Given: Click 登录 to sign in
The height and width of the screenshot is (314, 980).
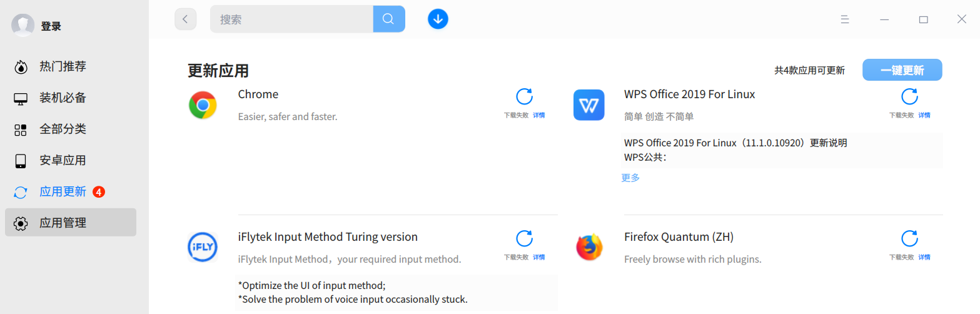Looking at the screenshot, I should (51, 26).
